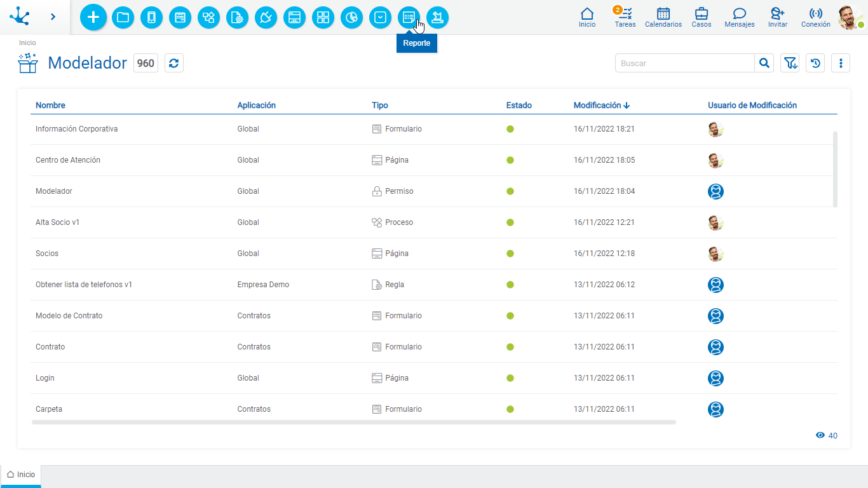Click the Modelador gift box icon
Screen dimensions: 868x488
click(28, 63)
